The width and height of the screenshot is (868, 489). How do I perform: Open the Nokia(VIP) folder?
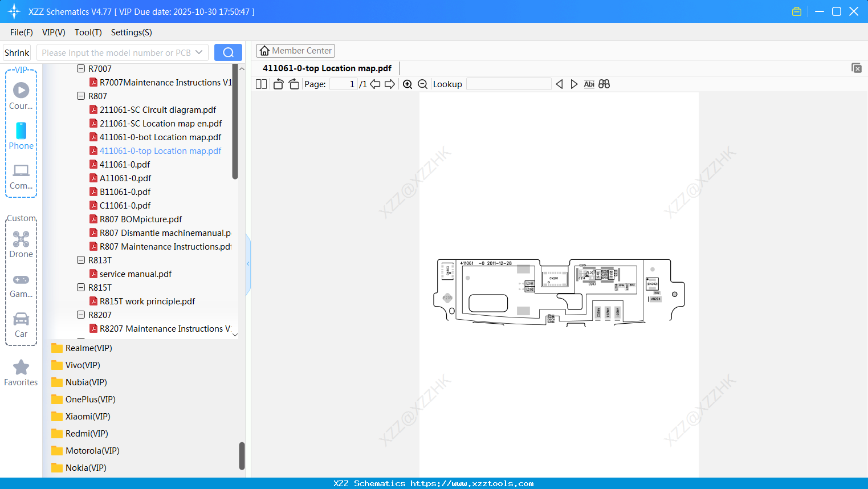click(79, 468)
